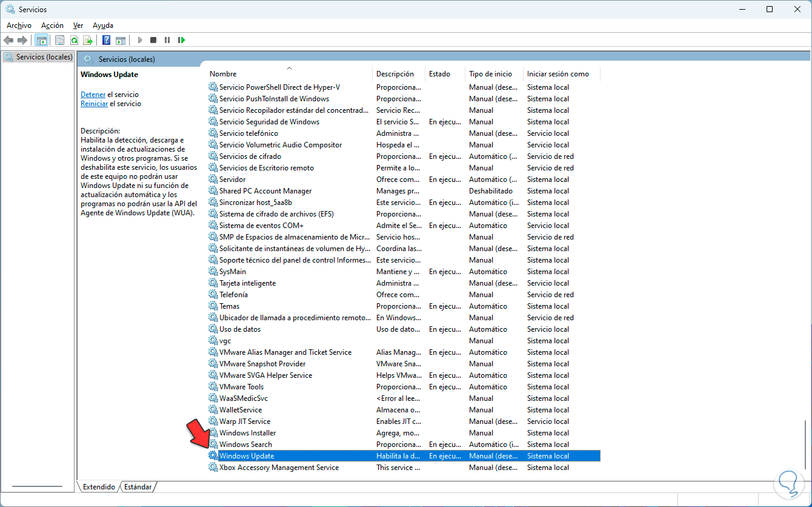Click the Reiniciar link to restart the service
Screen dimensions: 812x507
(95, 104)
